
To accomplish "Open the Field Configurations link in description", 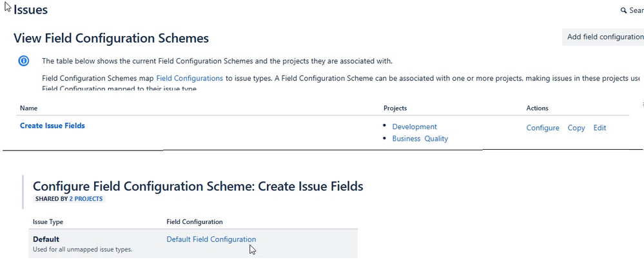I will [x=190, y=78].
